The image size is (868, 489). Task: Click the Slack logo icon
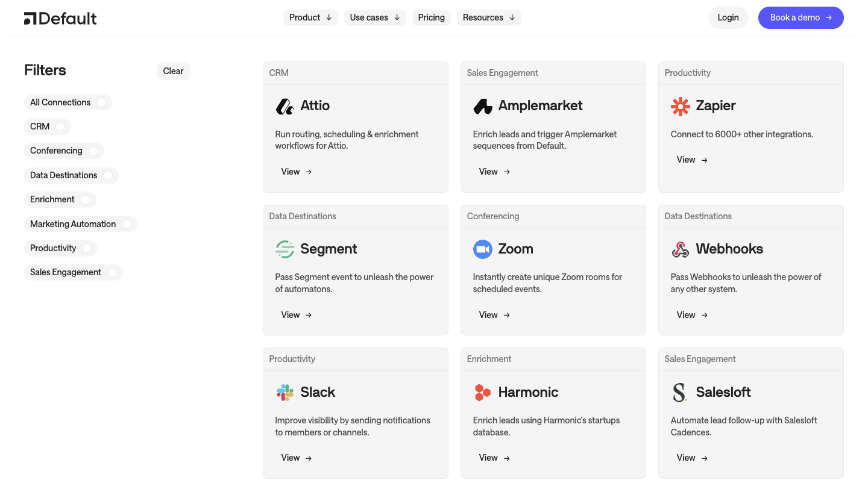tap(285, 393)
